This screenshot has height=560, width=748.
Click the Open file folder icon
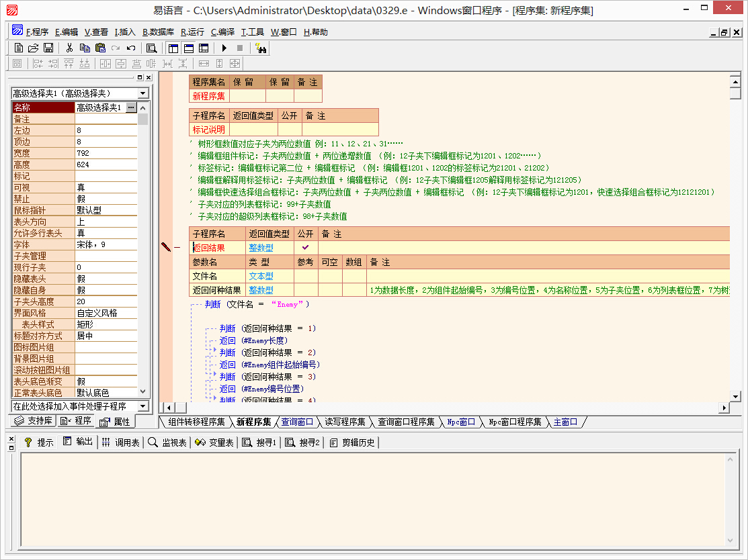(x=33, y=48)
